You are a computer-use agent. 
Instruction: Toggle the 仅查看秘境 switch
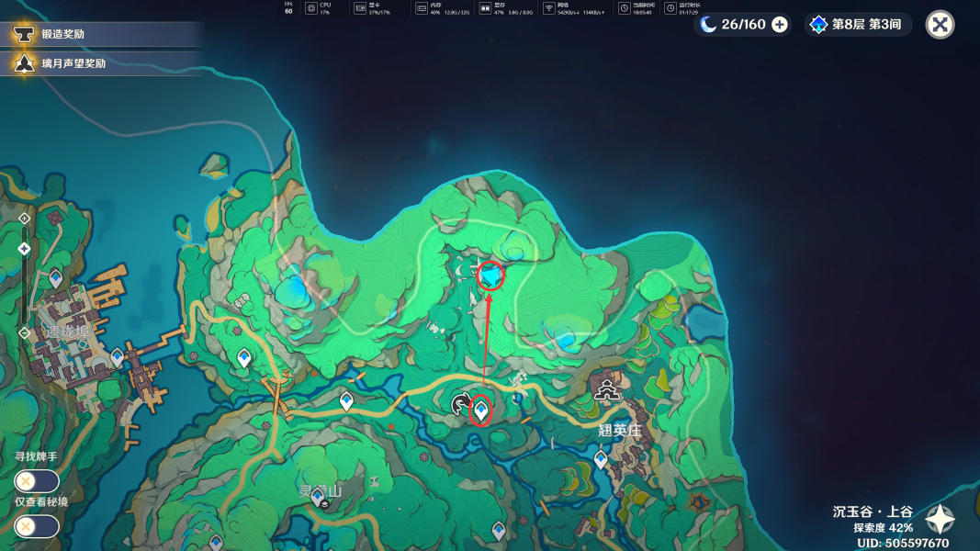(37, 526)
